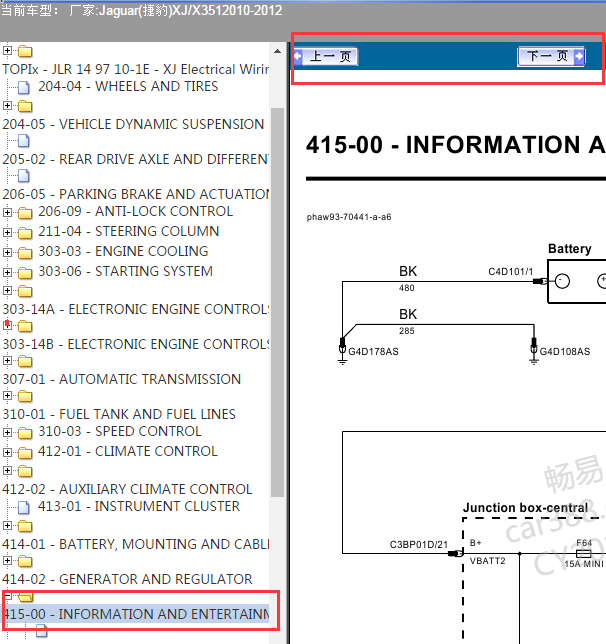Expand the 303-14B Electronic Engine Controls node
The image size is (606, 644).
7,325
